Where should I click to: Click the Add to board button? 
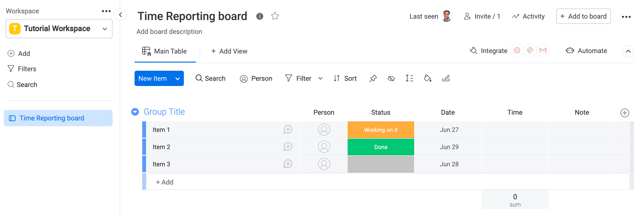583,16
